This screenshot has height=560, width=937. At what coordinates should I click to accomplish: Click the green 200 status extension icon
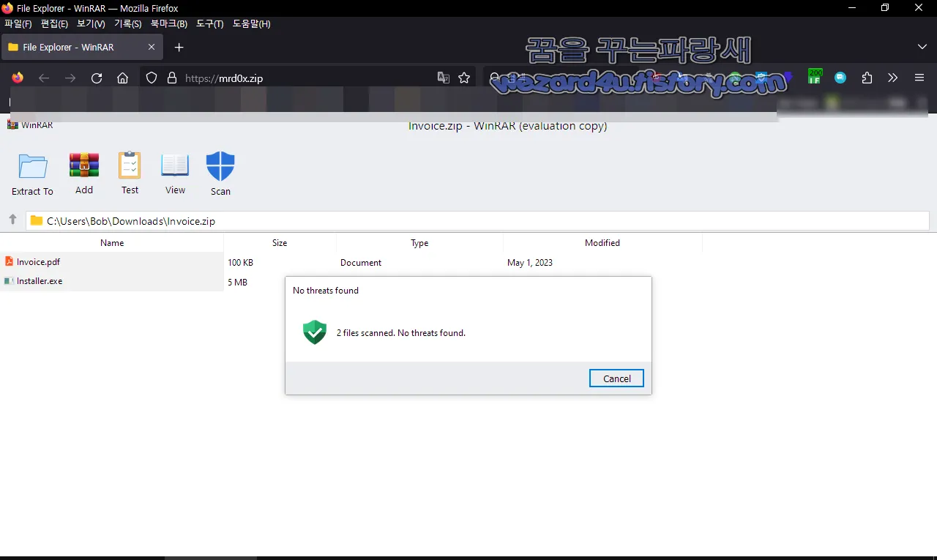[x=815, y=76]
